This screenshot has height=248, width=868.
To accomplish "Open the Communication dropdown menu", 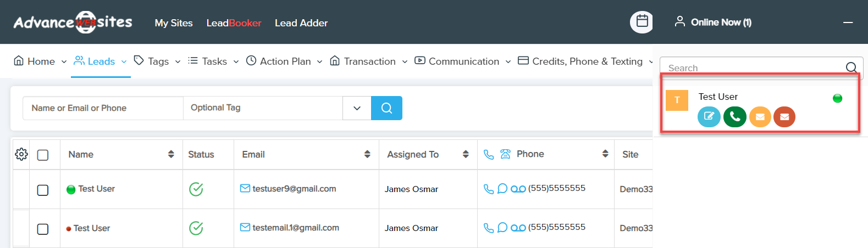I will (x=463, y=61).
